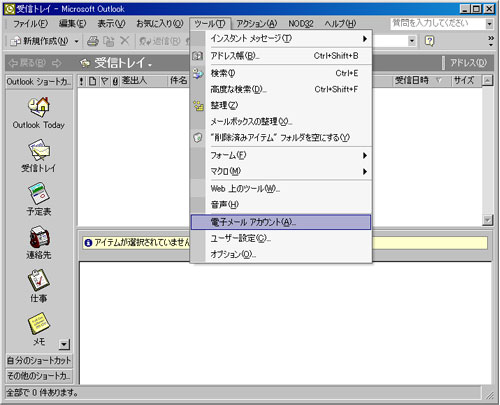Sort by importance exclamation column header
Viewport: 500px width, 405px height.
click(x=82, y=81)
